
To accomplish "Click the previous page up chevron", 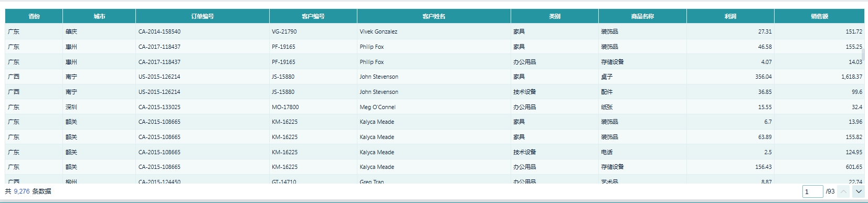I will coord(844,191).
